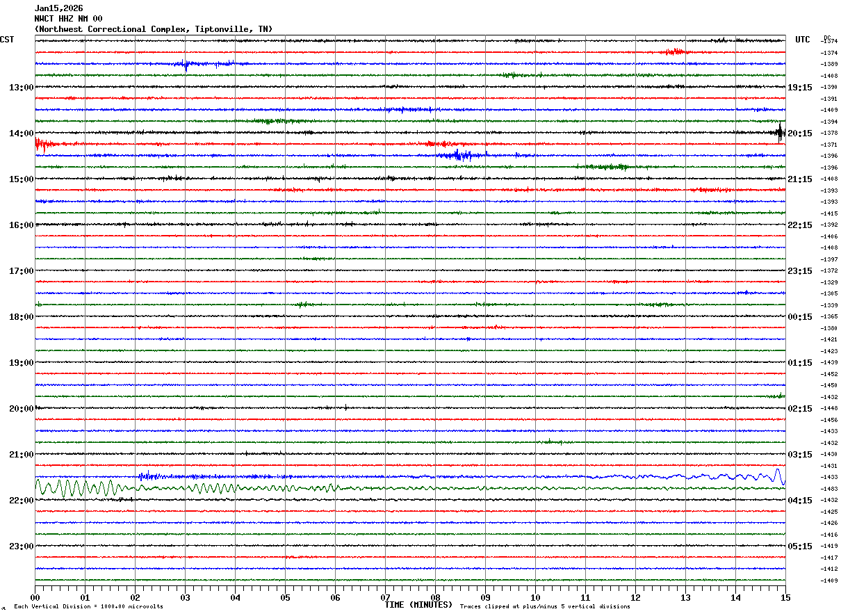This screenshot has height=616, width=841.
Task: Click the 19:00 CST time label
Action: (22, 363)
